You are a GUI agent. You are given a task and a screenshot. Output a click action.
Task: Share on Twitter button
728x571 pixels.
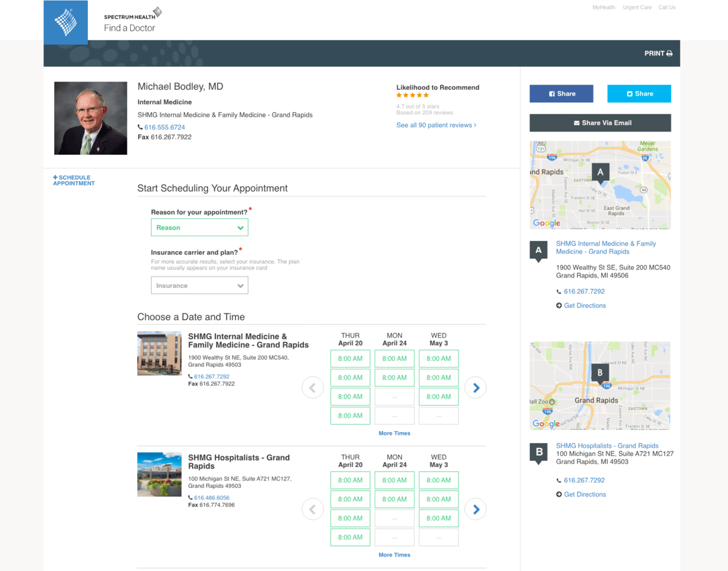pos(639,93)
